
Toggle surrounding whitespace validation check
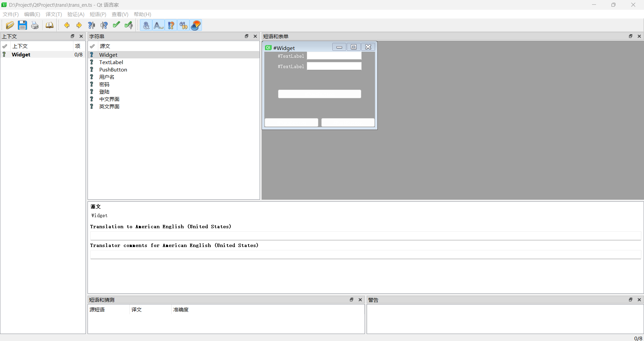(x=158, y=25)
